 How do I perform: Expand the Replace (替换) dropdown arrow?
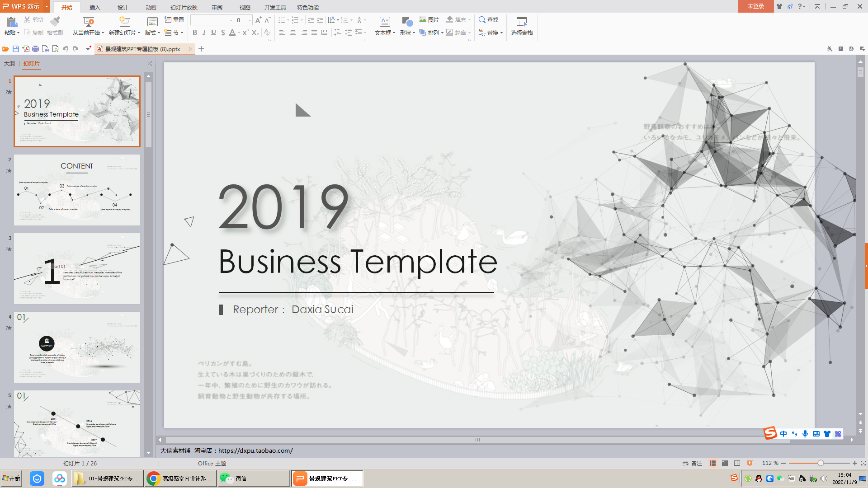click(x=501, y=33)
